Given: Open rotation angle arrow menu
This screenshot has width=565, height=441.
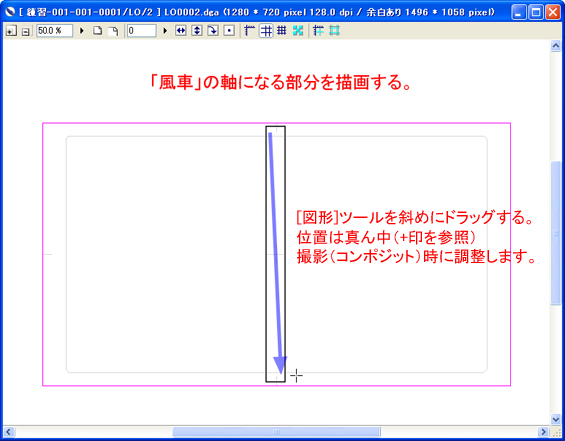Looking at the screenshot, I should tap(165, 31).
